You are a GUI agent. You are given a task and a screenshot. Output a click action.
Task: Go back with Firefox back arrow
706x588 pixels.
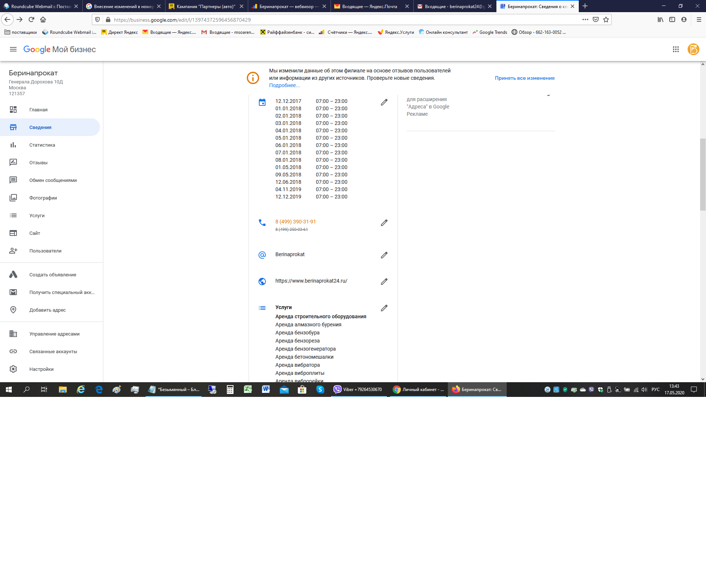(x=7, y=19)
